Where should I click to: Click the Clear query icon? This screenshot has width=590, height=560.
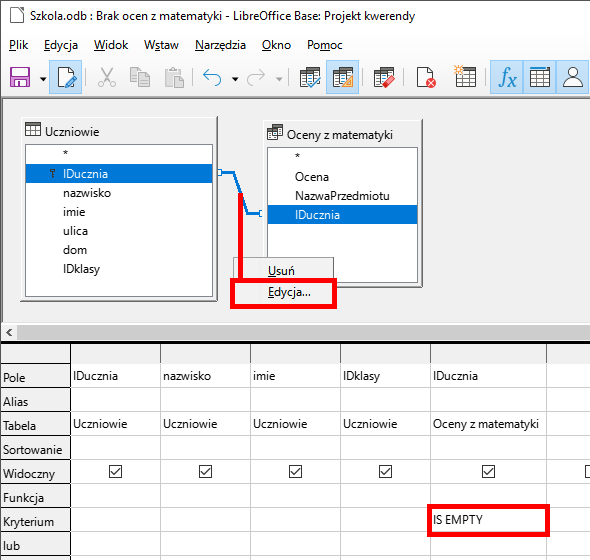coord(384,77)
